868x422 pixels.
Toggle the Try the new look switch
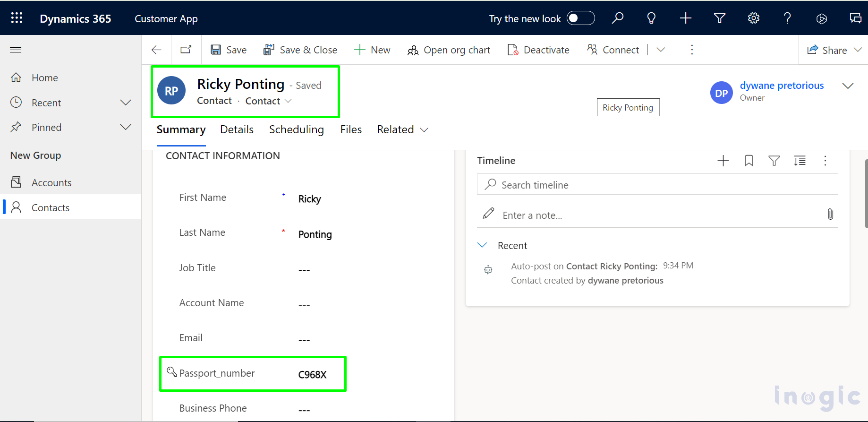580,18
